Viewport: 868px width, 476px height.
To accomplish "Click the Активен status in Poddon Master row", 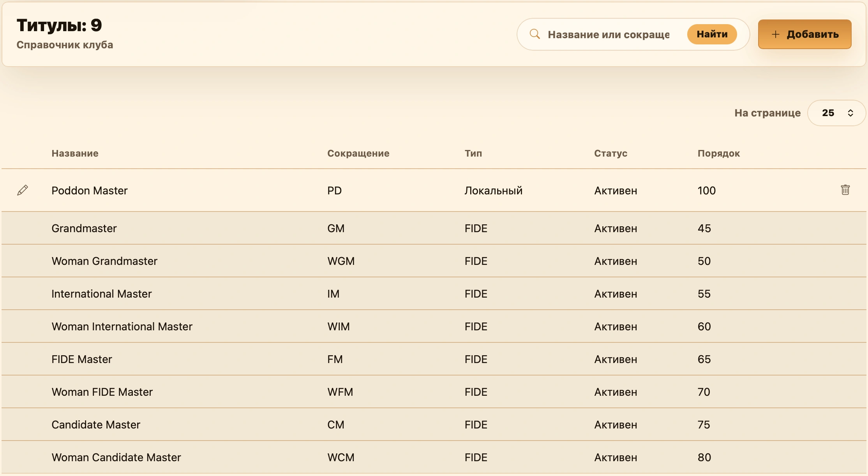I will coord(616,190).
